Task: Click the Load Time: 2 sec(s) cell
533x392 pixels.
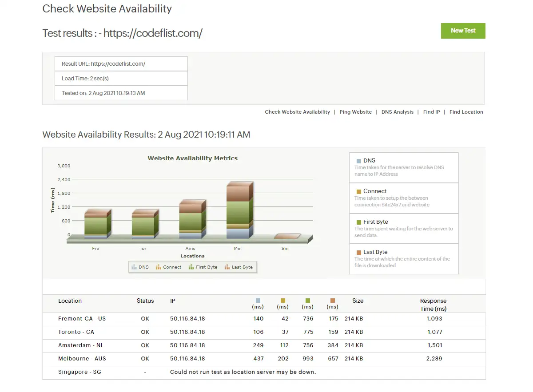Action: pos(121,79)
